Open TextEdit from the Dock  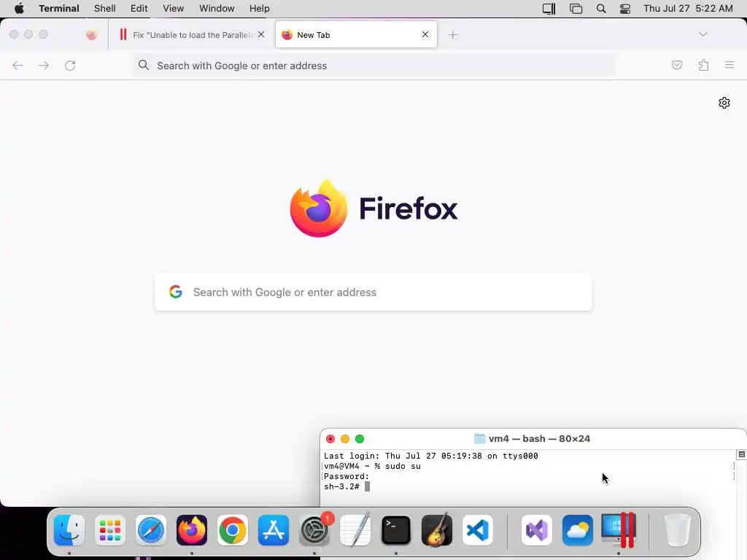click(355, 530)
